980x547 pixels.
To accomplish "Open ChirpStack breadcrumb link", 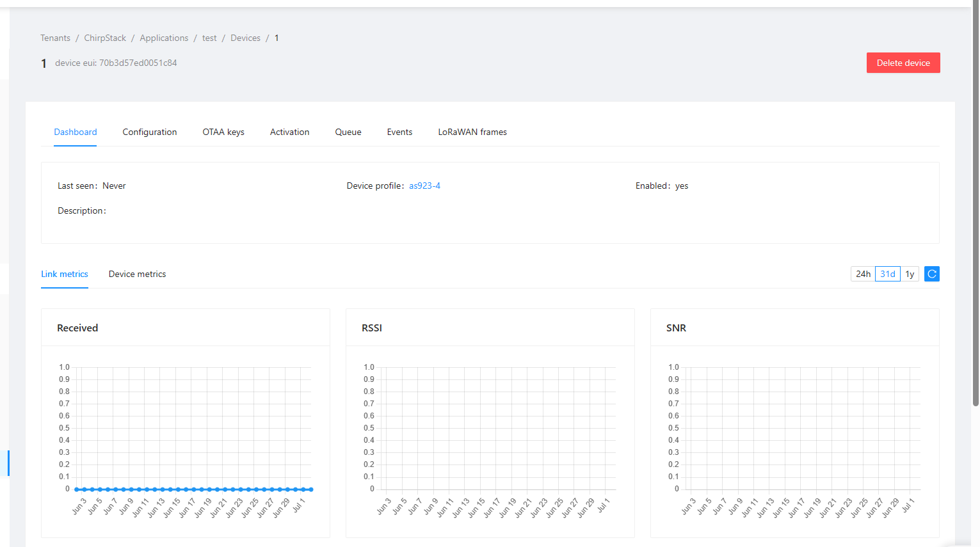I will (105, 38).
